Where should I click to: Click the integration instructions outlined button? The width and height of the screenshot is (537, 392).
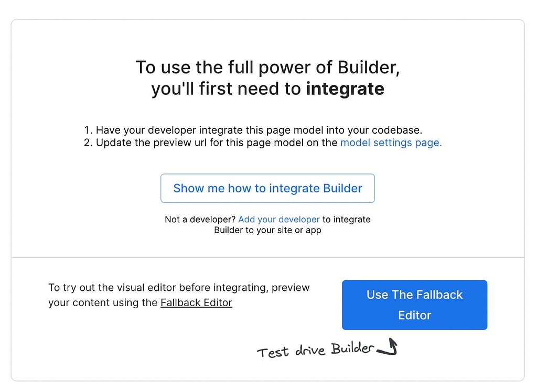point(267,188)
